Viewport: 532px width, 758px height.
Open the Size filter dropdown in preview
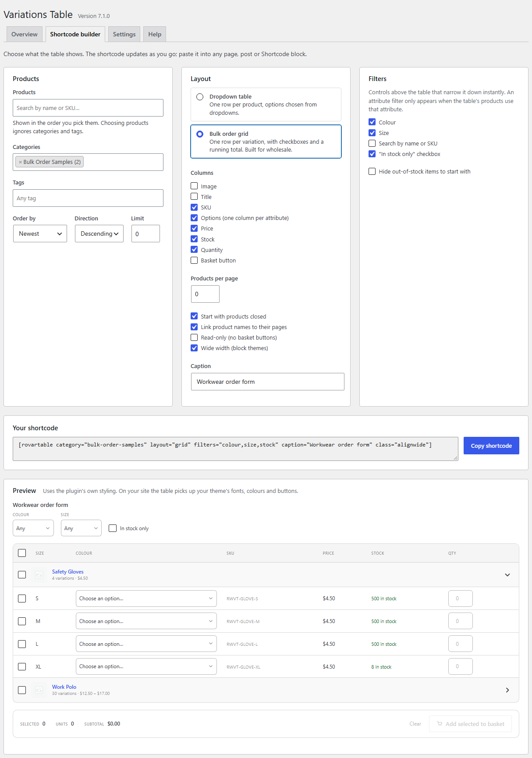click(81, 528)
